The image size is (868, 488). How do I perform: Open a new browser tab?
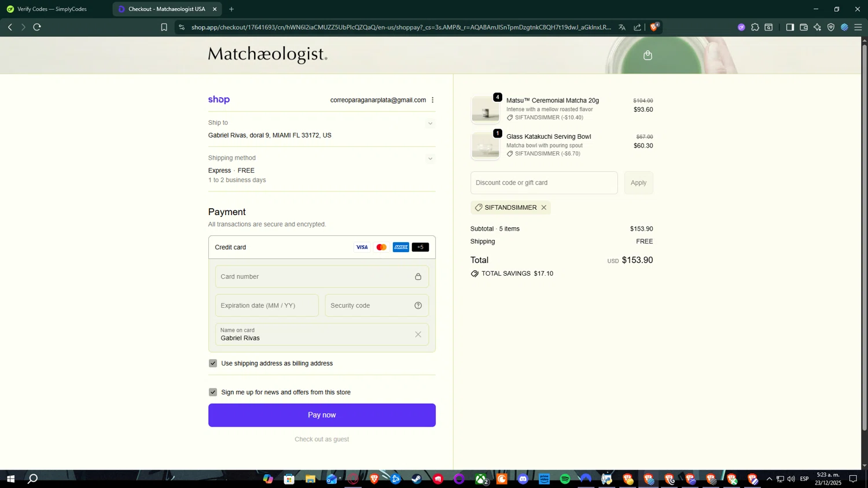(x=231, y=9)
